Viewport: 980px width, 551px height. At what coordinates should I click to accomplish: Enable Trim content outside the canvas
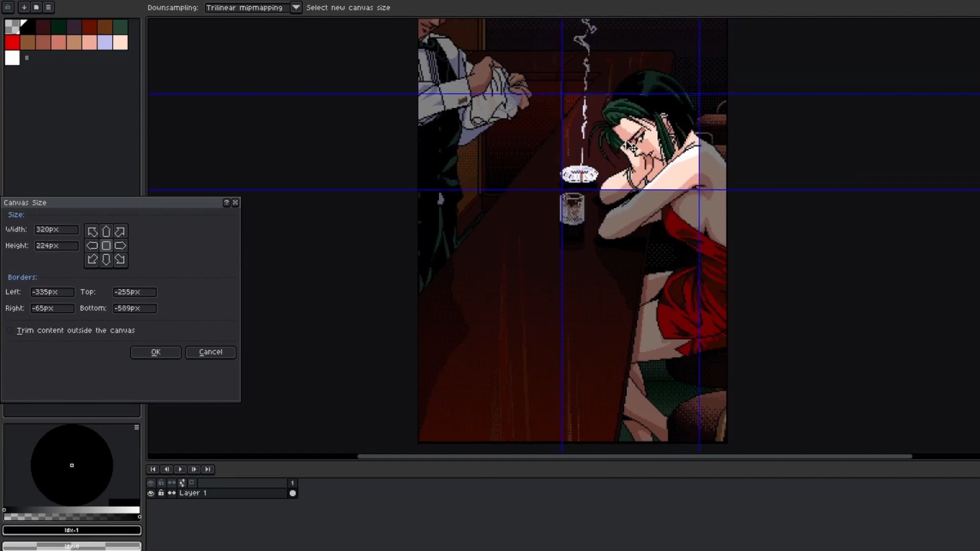(x=10, y=331)
